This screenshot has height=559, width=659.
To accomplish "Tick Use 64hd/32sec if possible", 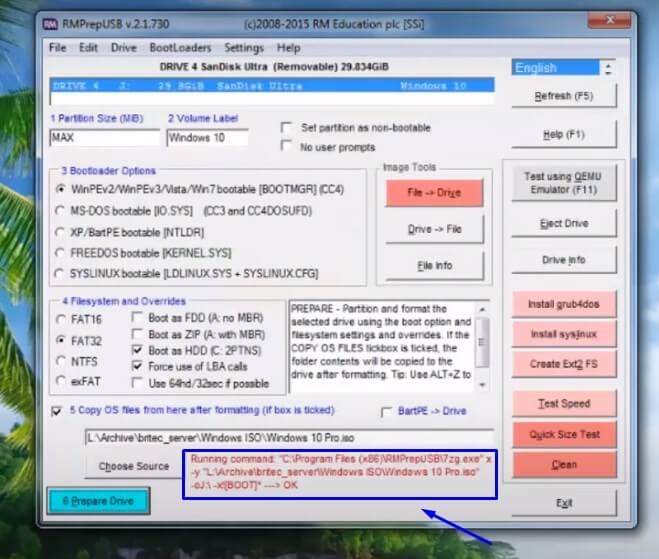I will pyautogui.click(x=137, y=383).
